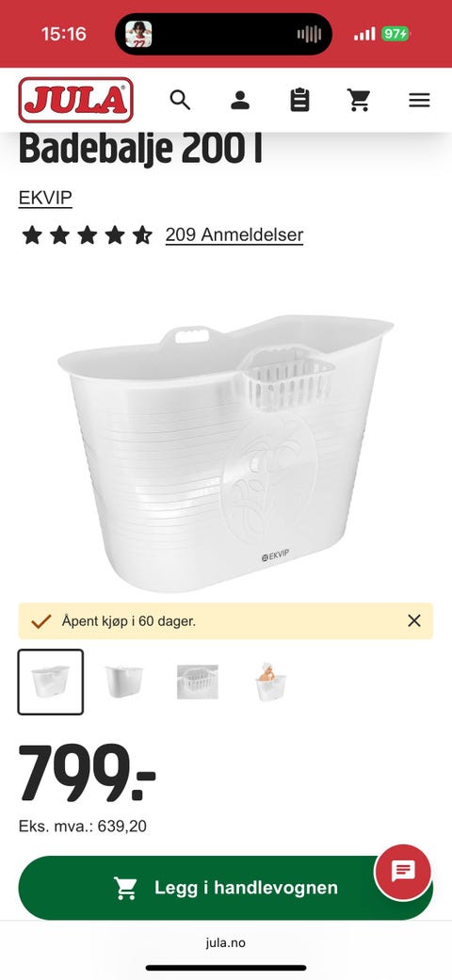View the 209 Anmeldelser reviews
Image resolution: width=452 pixels, height=980 pixels.
(x=234, y=235)
